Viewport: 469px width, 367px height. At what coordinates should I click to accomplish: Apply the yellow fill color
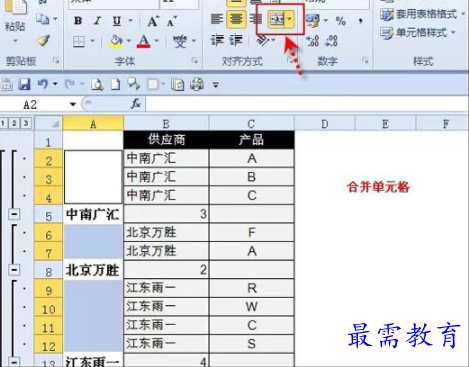(116, 41)
